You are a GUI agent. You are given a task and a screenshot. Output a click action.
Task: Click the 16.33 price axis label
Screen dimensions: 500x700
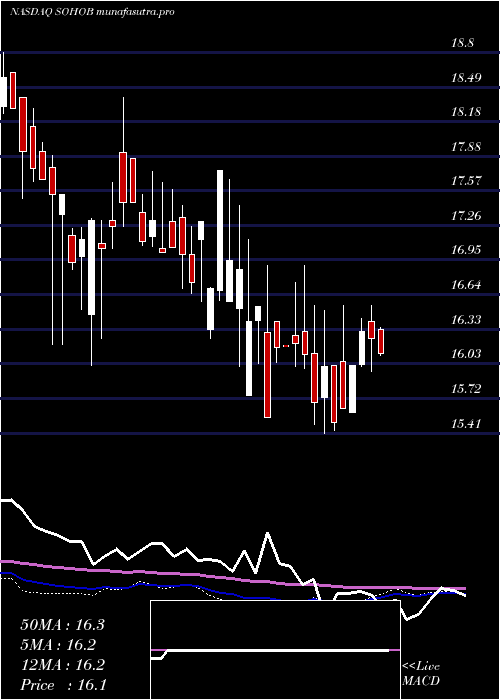[x=466, y=320]
